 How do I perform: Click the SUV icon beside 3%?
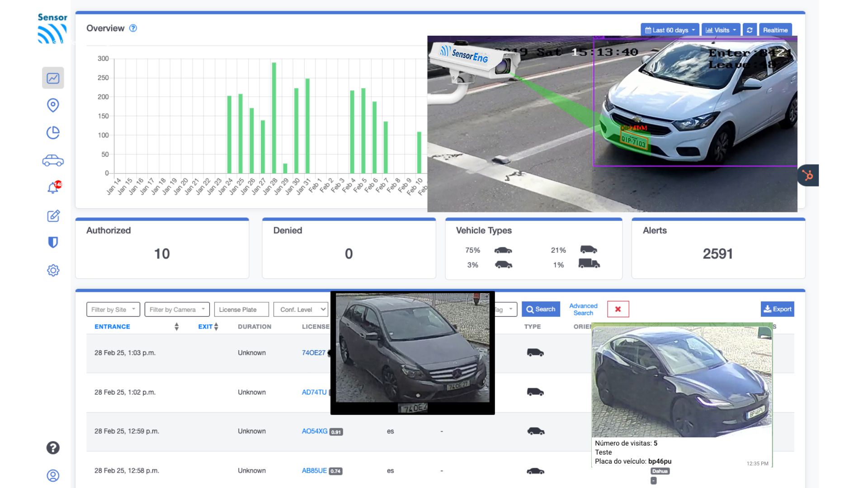pos(504,265)
